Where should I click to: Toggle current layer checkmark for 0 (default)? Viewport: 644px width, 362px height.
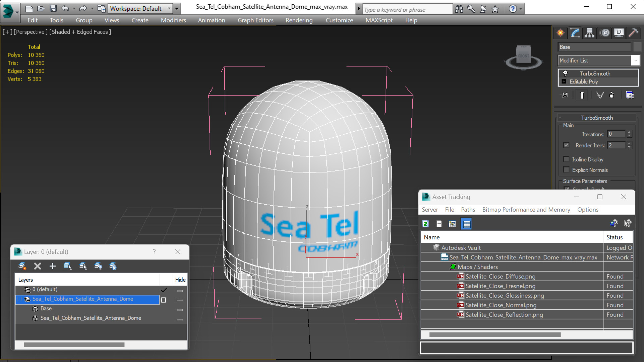tap(164, 290)
